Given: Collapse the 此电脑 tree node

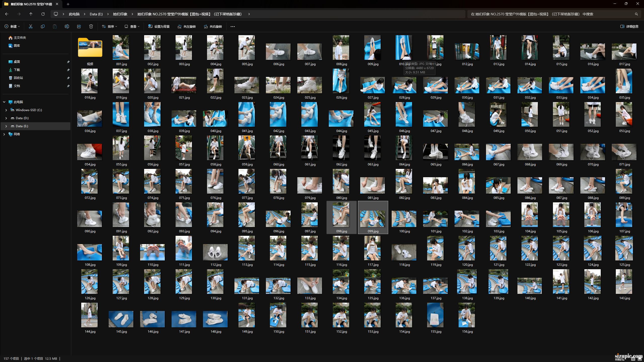Looking at the screenshot, I should 4,102.
